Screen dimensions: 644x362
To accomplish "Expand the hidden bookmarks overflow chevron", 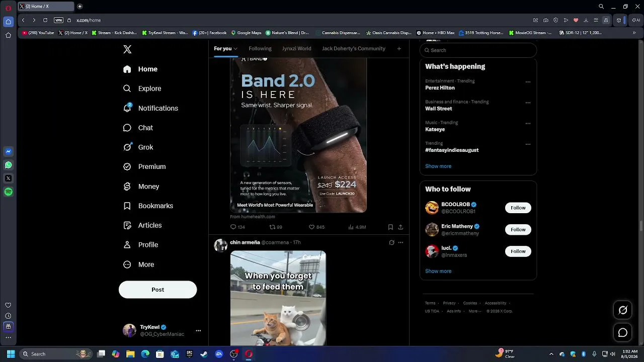I will point(634,33).
